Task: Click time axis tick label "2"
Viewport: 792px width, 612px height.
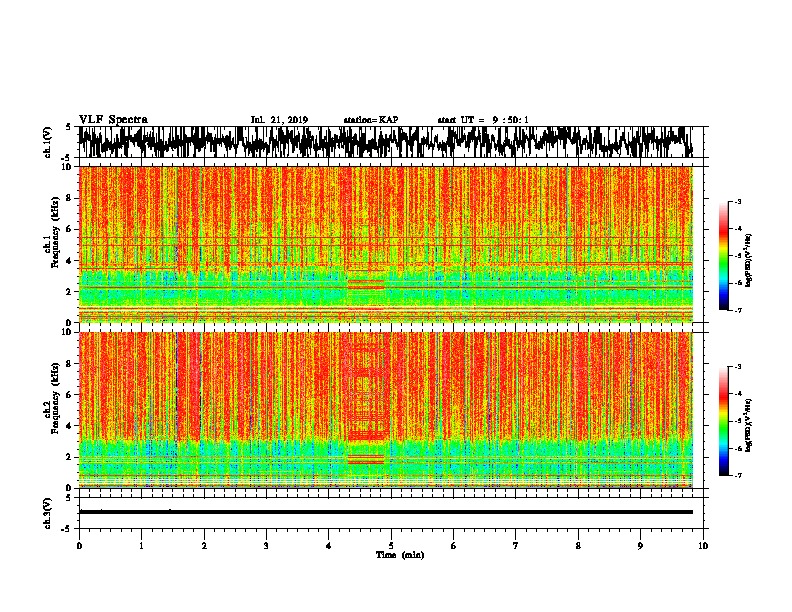Action: click(204, 546)
